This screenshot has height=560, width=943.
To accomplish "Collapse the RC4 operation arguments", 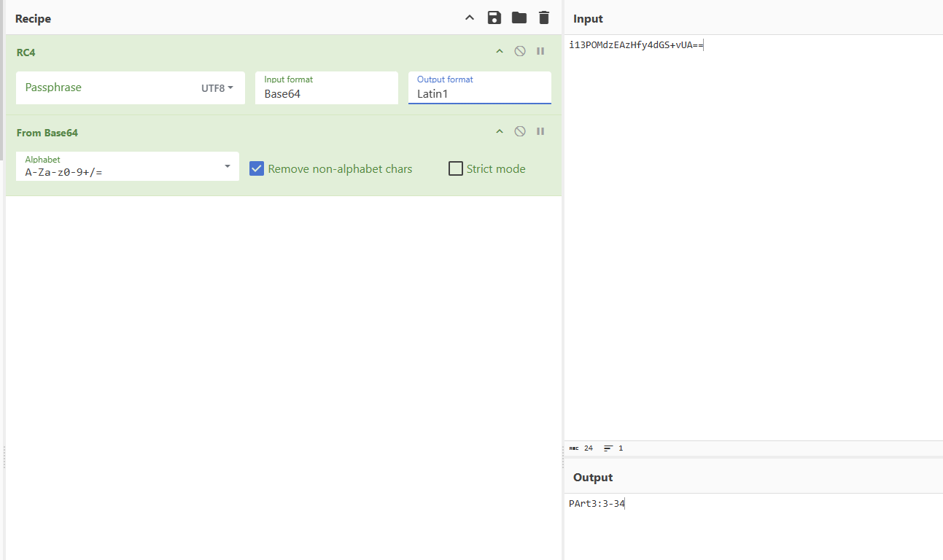I will [500, 51].
